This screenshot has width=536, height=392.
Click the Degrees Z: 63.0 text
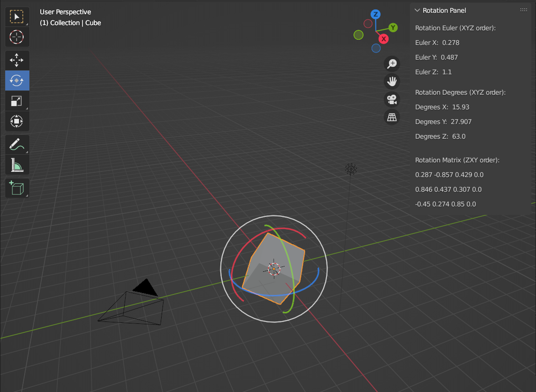click(x=440, y=137)
